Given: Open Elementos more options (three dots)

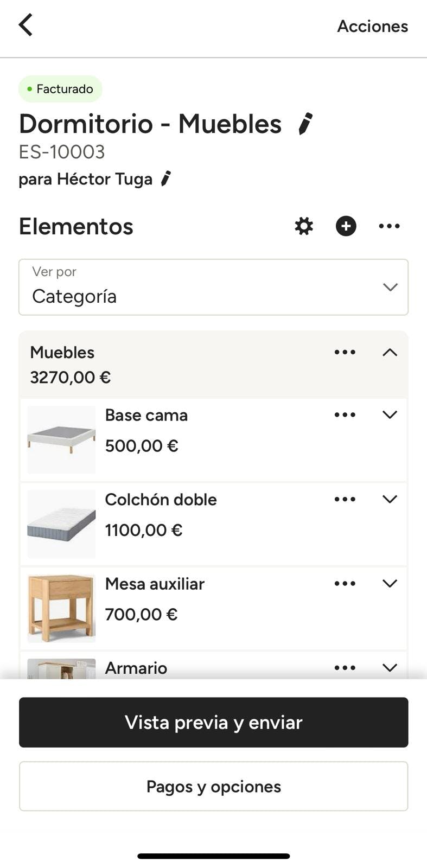Looking at the screenshot, I should pos(389,226).
